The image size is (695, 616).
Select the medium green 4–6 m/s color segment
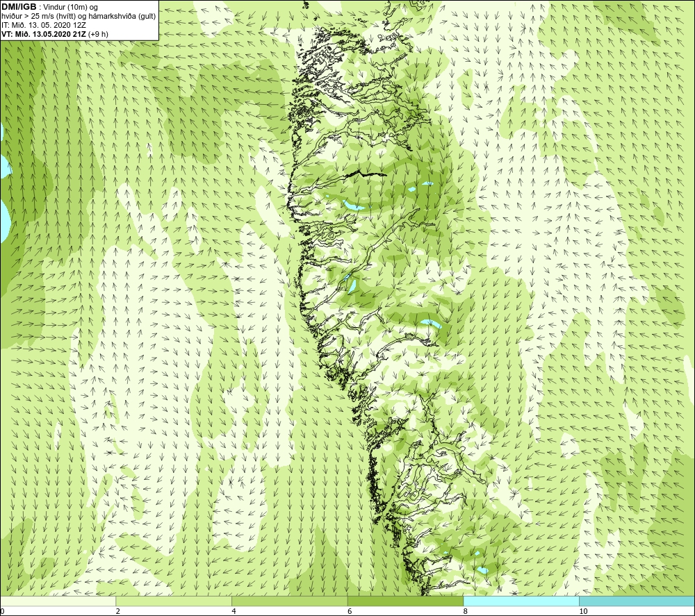pos(289,601)
